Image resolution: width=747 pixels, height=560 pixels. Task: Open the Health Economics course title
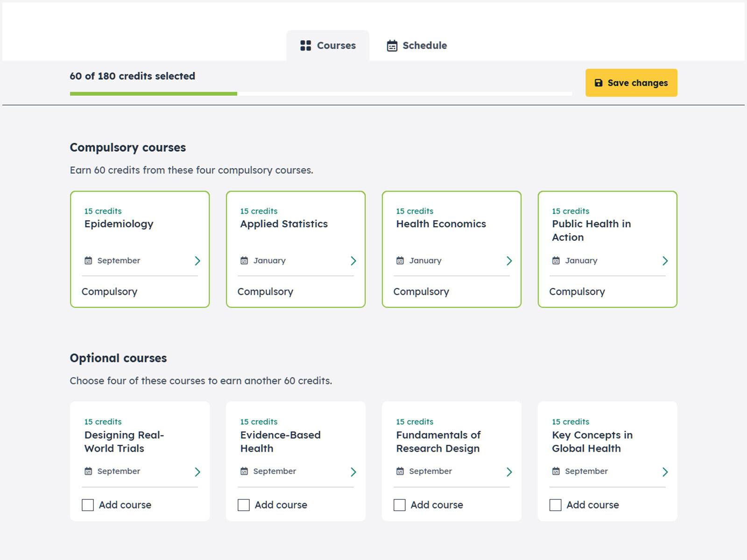coord(441,224)
